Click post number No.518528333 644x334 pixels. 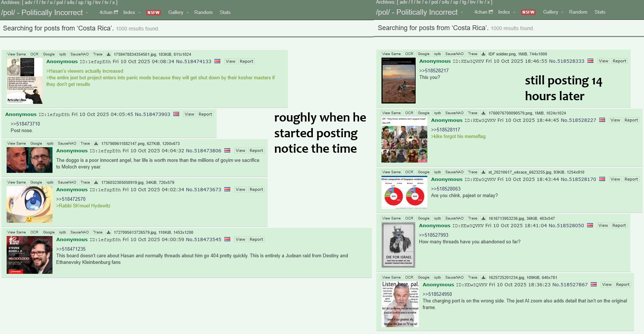[567, 61]
